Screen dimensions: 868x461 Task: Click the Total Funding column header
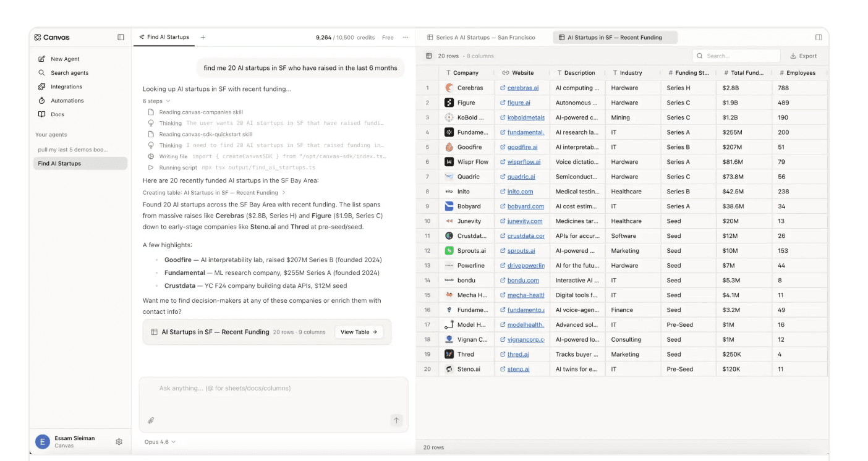(744, 73)
